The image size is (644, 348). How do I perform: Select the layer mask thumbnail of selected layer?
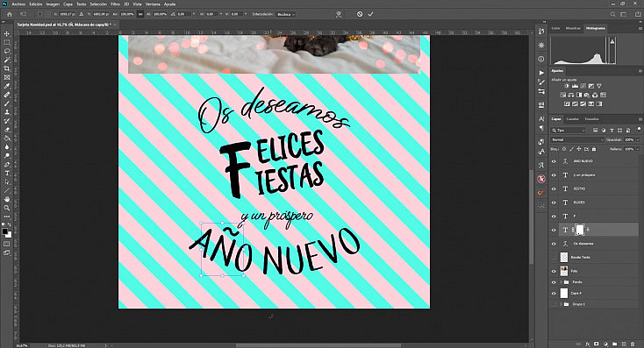click(580, 230)
